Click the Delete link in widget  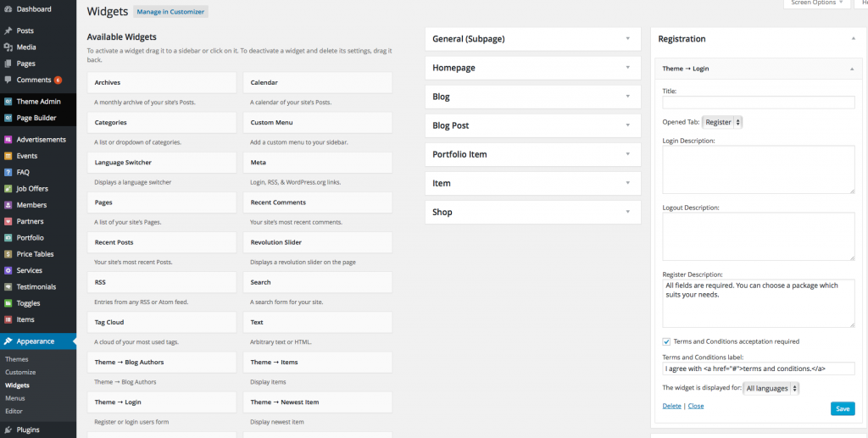[x=671, y=406]
